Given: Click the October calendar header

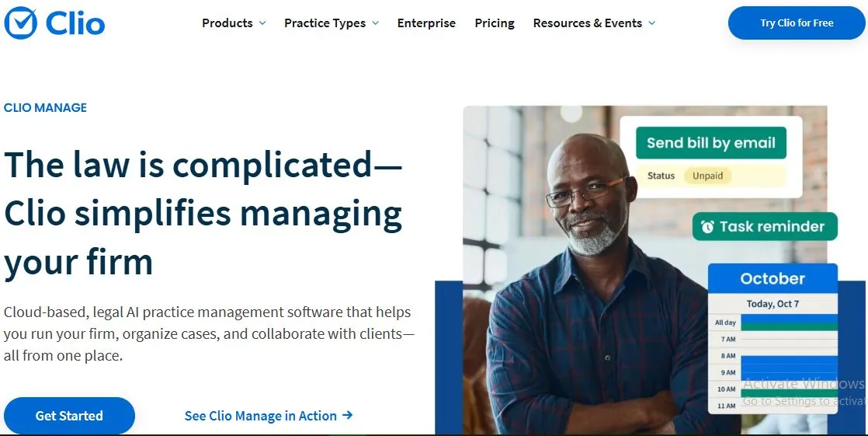Looking at the screenshot, I should click(773, 278).
